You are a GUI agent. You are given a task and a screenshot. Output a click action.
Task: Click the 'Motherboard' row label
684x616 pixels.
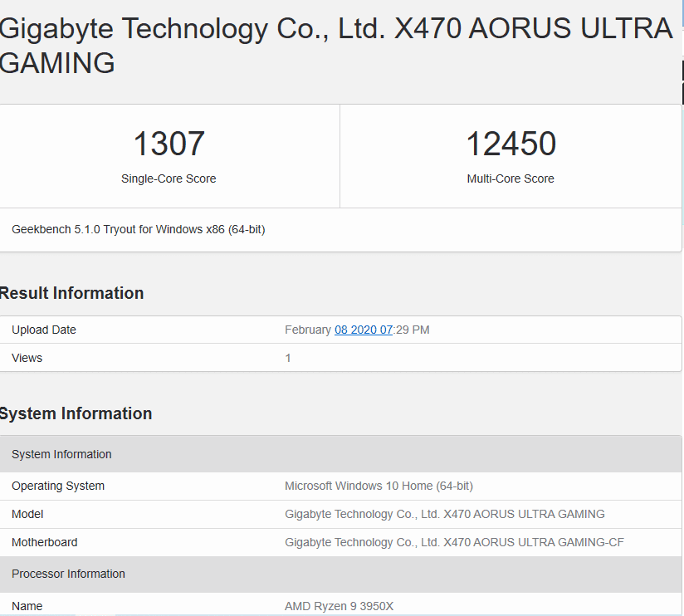coord(45,542)
